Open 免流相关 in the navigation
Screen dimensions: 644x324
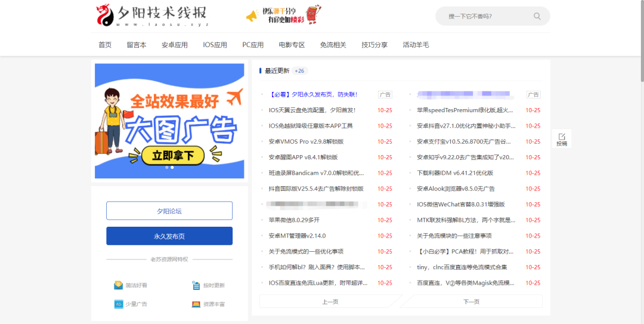coord(333,45)
